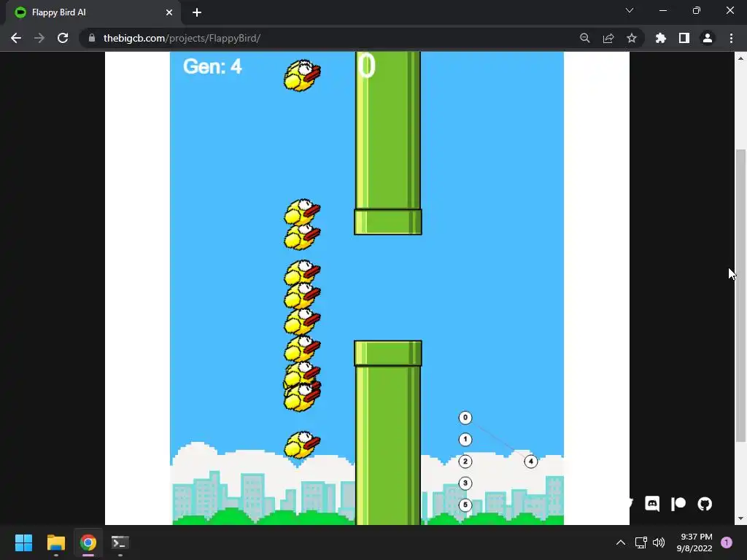Open the zoom magnifier in the address bar
747x560 pixels.
point(584,38)
